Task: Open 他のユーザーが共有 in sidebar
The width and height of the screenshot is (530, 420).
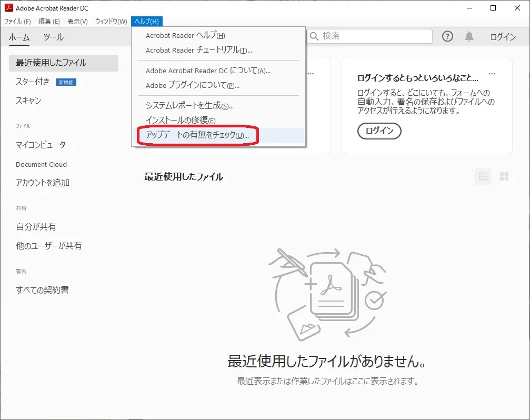Action: [x=48, y=246]
